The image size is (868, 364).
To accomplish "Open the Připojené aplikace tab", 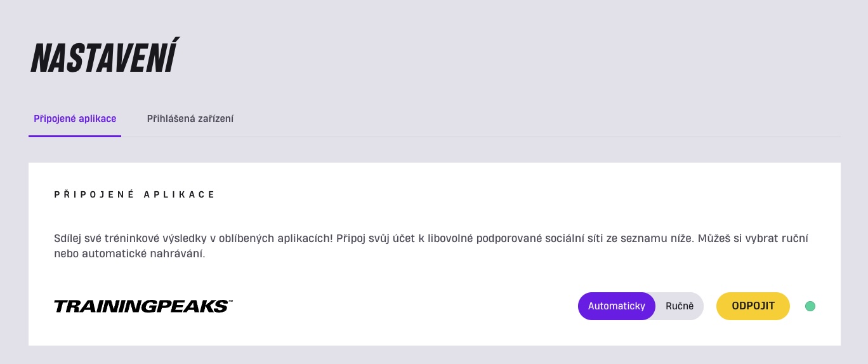I will coord(75,119).
